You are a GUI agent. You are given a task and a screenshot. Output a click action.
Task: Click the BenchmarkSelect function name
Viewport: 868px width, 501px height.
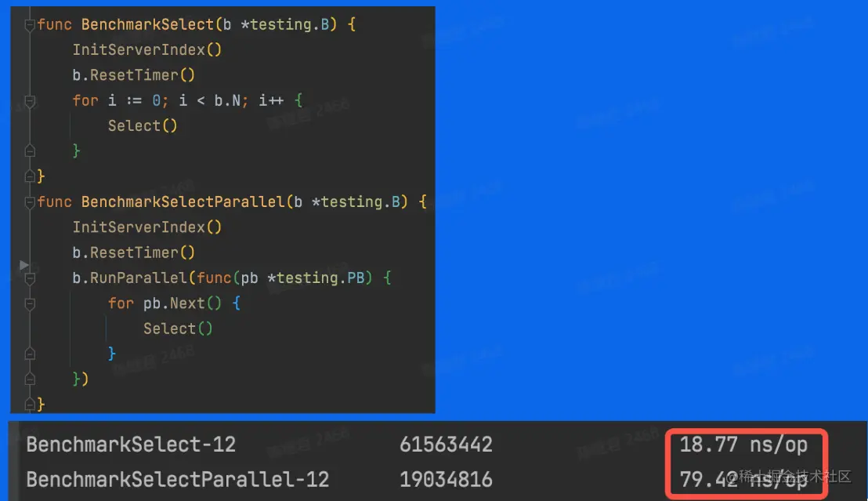click(147, 24)
